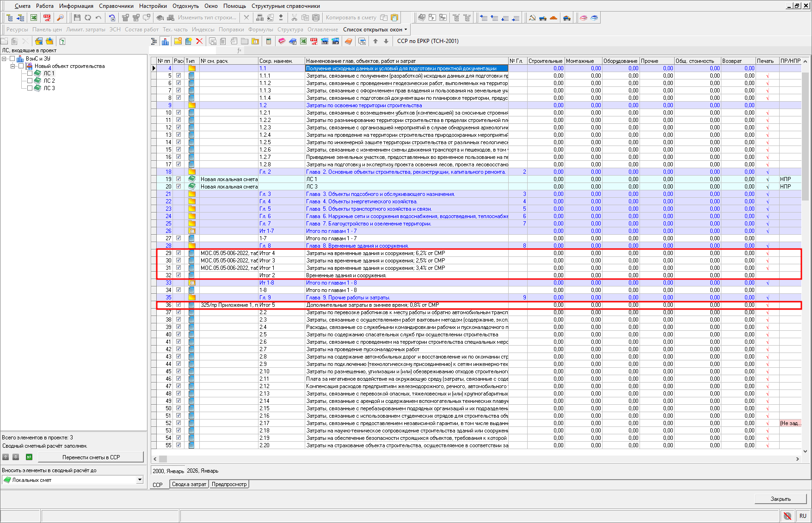Open the Локальных смет dropdown
Image resolution: width=812 pixels, height=523 pixels.
tap(140, 480)
